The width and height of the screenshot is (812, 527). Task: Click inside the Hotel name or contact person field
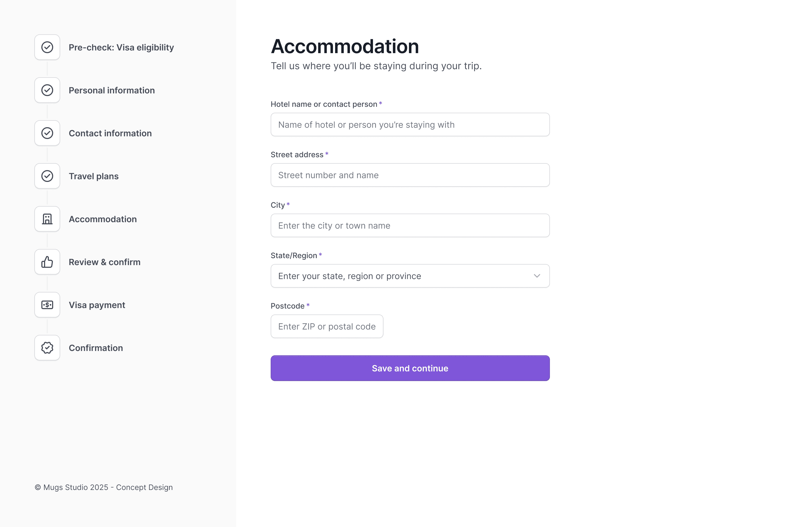coord(409,125)
